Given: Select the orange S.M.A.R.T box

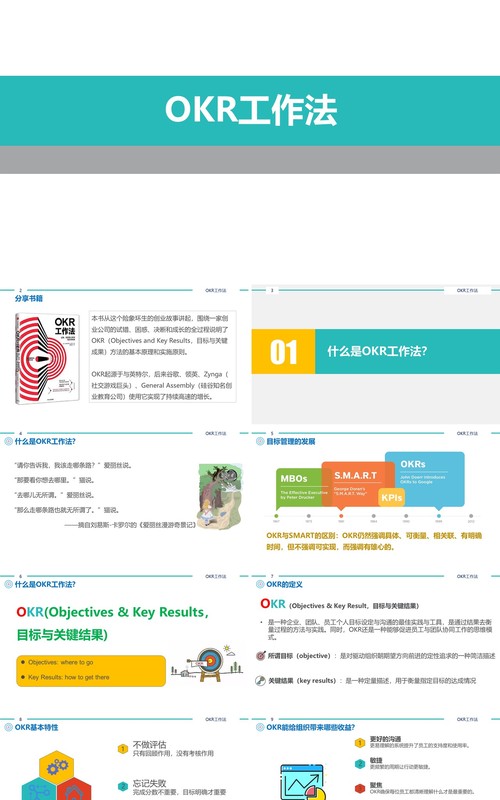Looking at the screenshot, I should tap(358, 484).
